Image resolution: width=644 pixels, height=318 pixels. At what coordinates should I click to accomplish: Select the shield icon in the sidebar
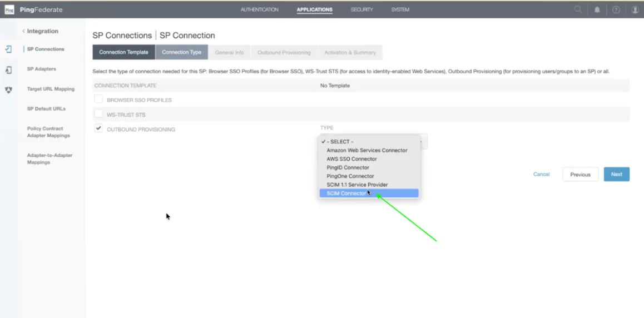8,90
